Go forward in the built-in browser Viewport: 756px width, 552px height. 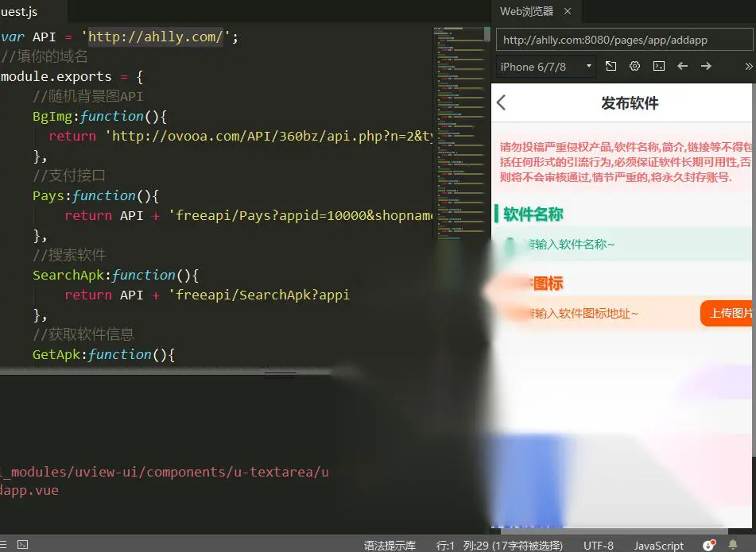coord(706,66)
